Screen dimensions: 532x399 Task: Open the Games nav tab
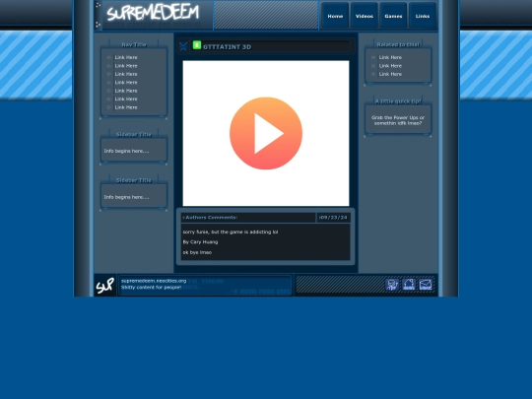[393, 16]
